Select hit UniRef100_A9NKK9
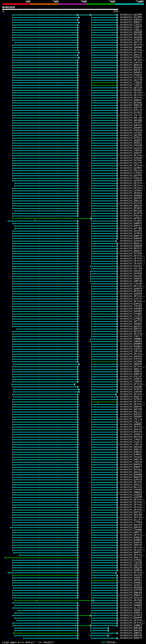The height and width of the screenshot is (644, 146). 131,342
